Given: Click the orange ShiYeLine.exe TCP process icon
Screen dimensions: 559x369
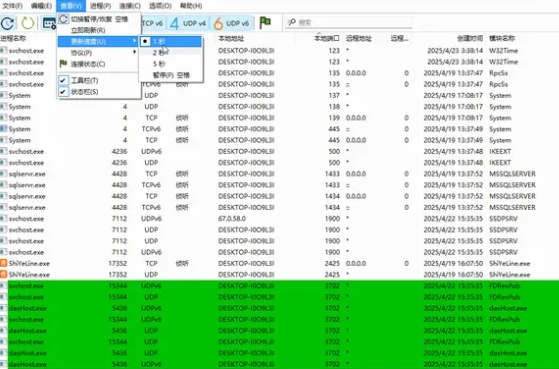Looking at the screenshot, I should tap(4, 263).
